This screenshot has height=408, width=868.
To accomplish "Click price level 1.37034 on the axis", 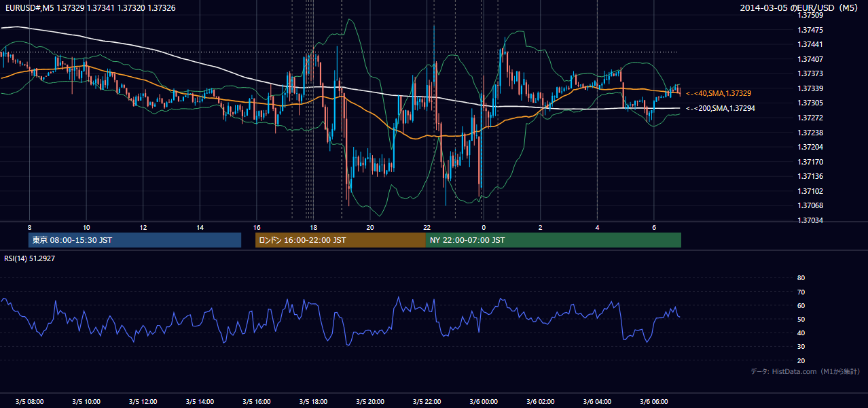I will [810, 220].
